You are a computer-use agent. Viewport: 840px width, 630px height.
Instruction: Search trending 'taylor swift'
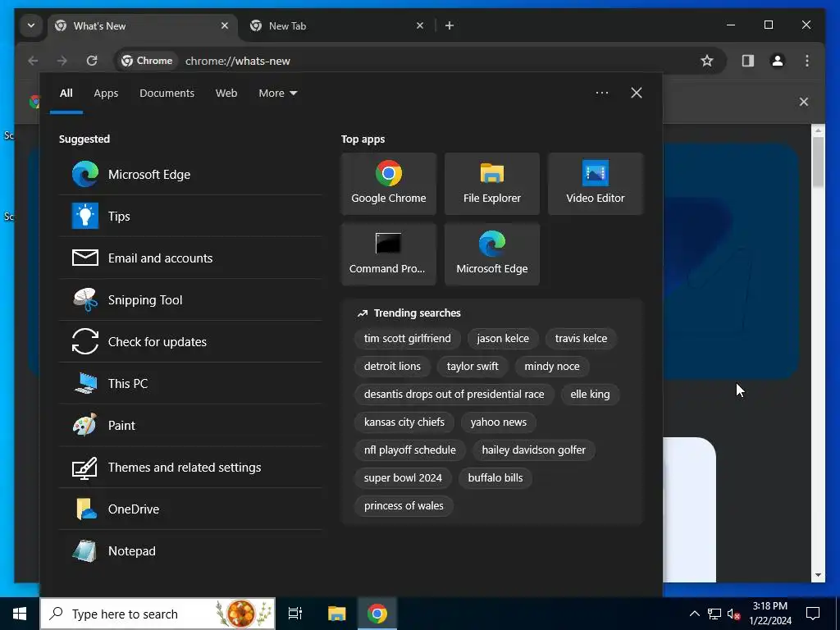point(472,367)
